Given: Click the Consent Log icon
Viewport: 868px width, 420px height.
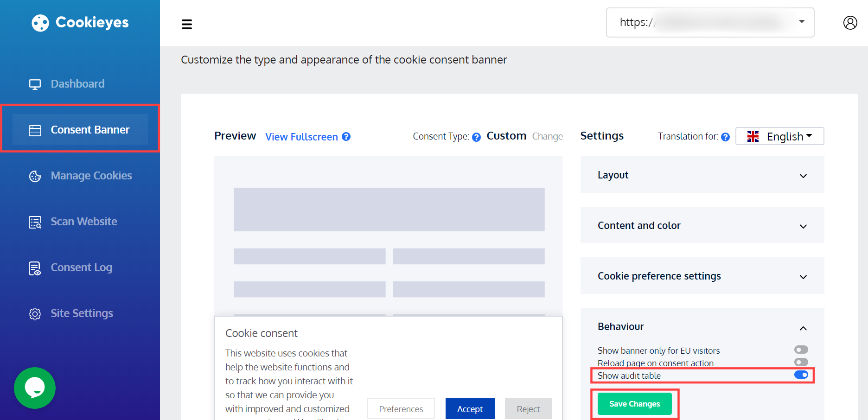Looking at the screenshot, I should (35, 268).
